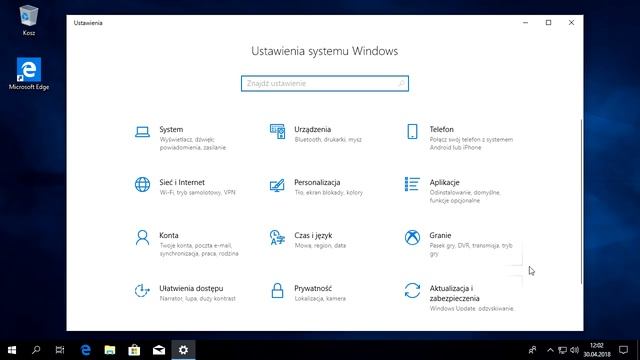Open the Czas i język icon

click(277, 238)
